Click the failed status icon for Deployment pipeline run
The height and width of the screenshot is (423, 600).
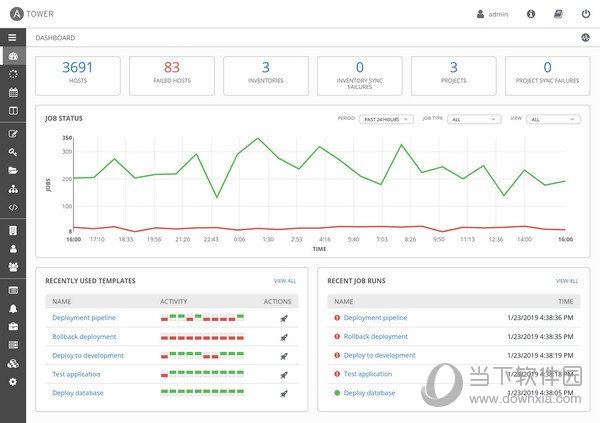(x=337, y=318)
